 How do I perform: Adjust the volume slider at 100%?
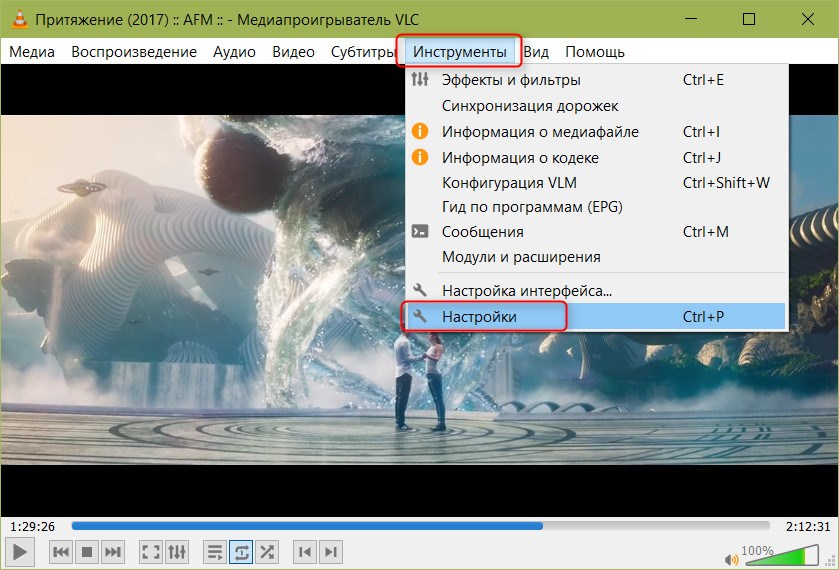pos(782,556)
